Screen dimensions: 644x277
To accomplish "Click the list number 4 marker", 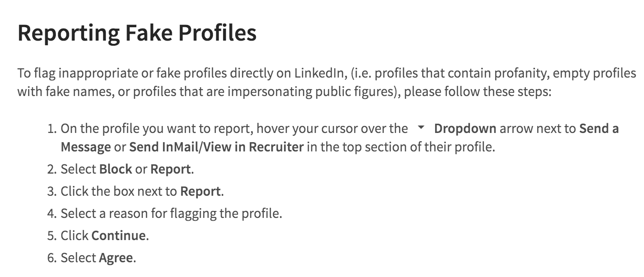I will [x=52, y=214].
